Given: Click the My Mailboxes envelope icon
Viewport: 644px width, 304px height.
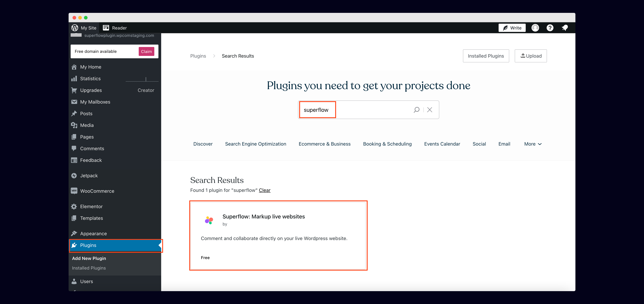Looking at the screenshot, I should pos(74,102).
